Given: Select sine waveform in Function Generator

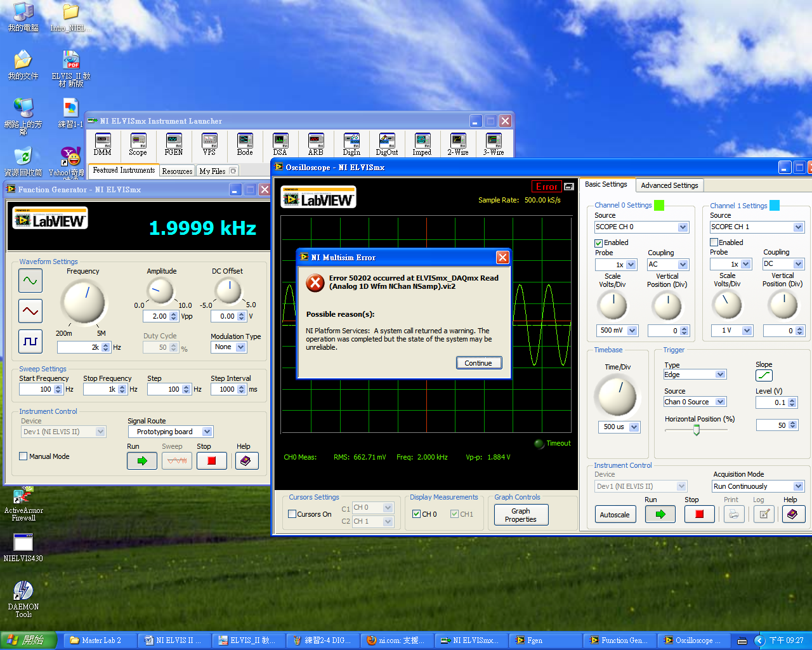Looking at the screenshot, I should pyautogui.click(x=30, y=281).
